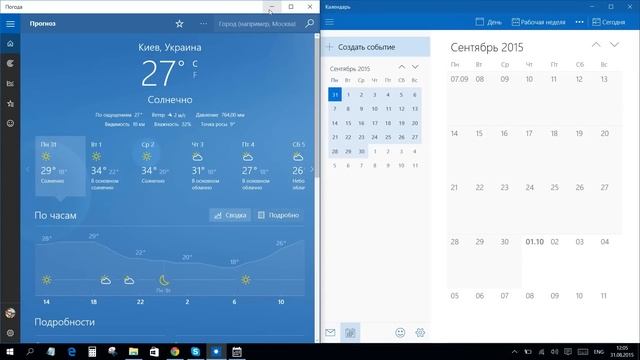Click the Weather search magnifier icon
The width and height of the screenshot is (640, 360).
(309, 24)
